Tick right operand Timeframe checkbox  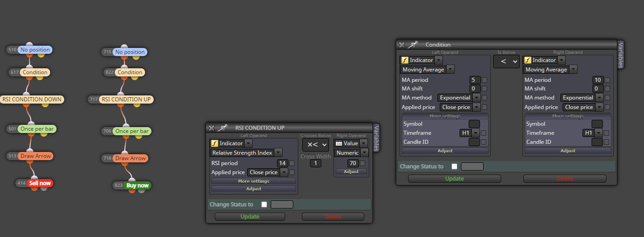(x=607, y=133)
